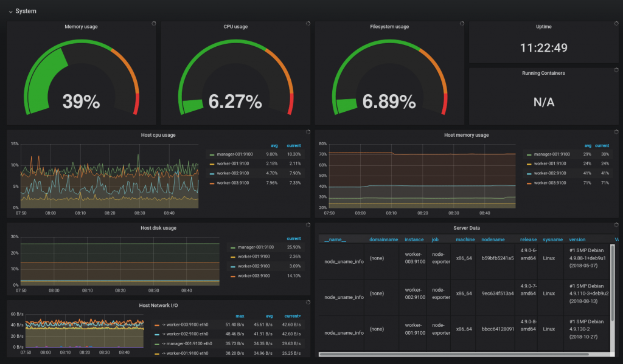The height and width of the screenshot is (364, 623).
Task: Click the max header in Host Network I/O legend
Action: [x=240, y=317]
